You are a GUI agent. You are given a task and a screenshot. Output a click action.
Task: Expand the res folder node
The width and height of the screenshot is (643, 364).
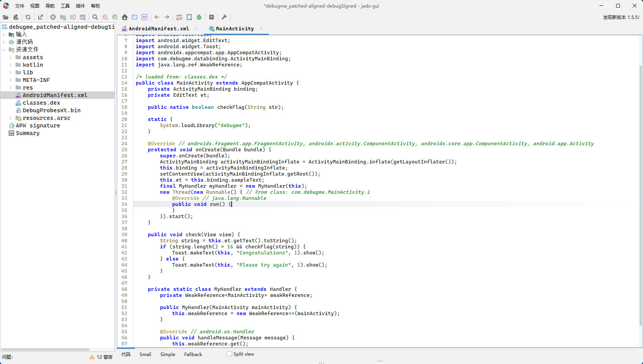[x=10, y=88]
